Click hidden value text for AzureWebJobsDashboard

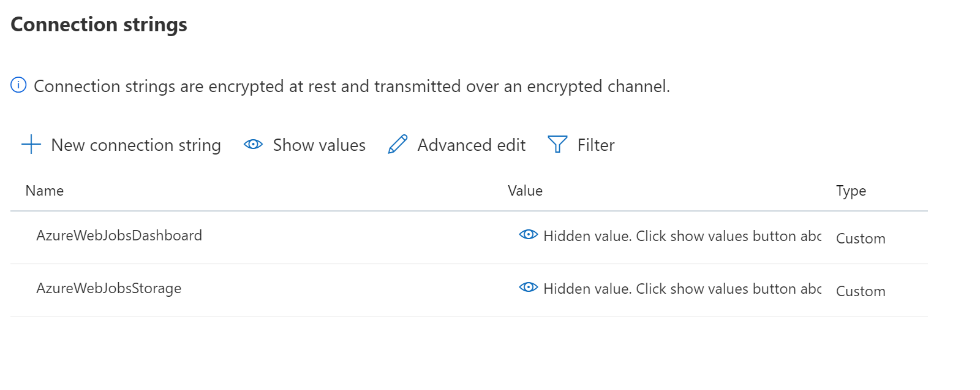click(682, 237)
